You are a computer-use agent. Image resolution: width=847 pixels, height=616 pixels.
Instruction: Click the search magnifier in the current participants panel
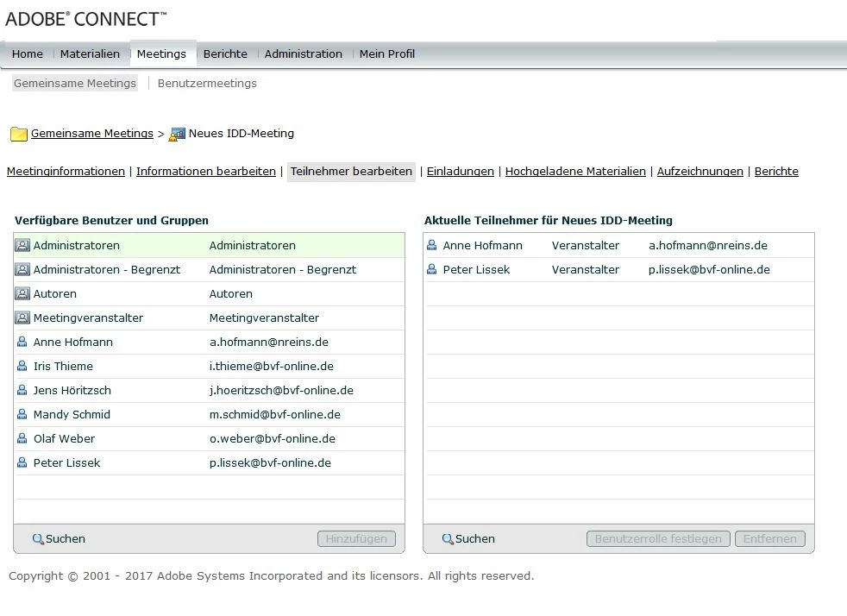point(448,538)
